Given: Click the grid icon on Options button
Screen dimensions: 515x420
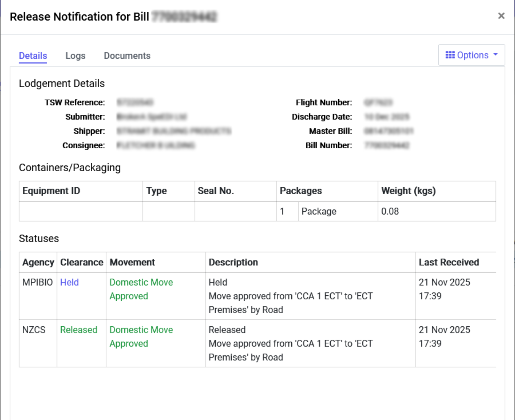Looking at the screenshot, I should pyautogui.click(x=450, y=55).
